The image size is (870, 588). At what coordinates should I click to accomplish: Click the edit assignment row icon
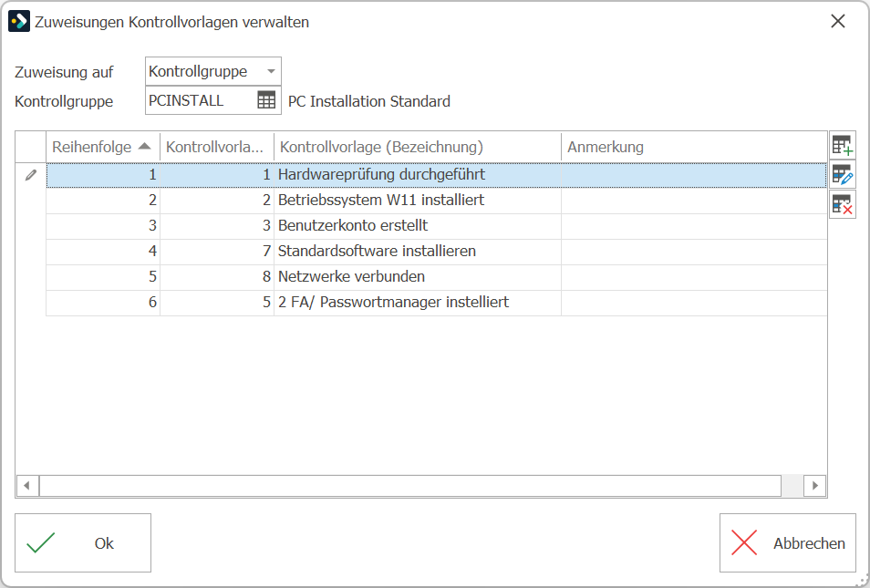coord(843,175)
